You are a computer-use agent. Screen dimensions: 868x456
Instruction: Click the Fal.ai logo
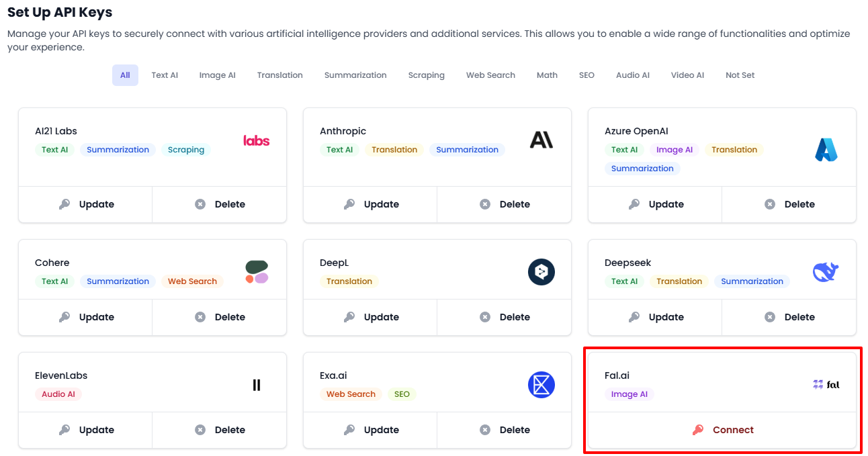point(826,385)
